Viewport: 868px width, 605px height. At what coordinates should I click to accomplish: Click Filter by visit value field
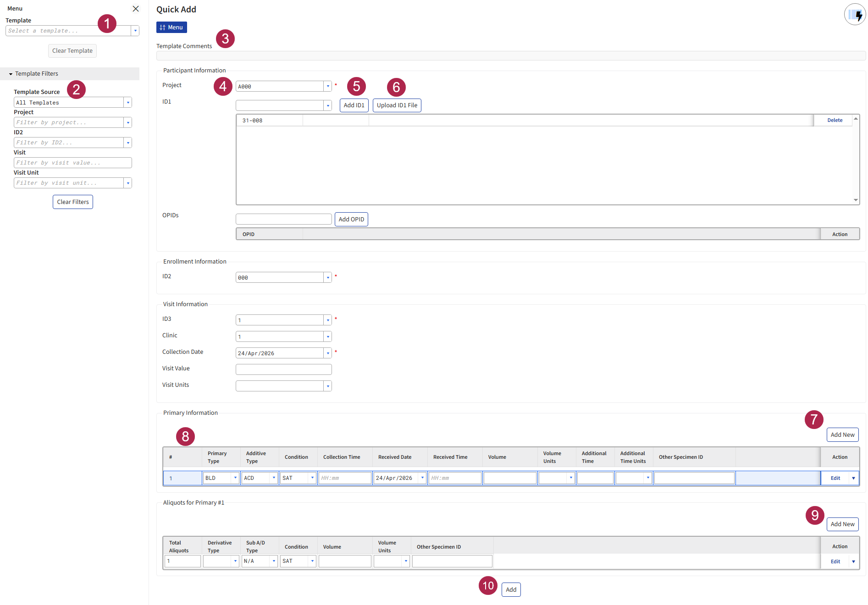coord(73,163)
